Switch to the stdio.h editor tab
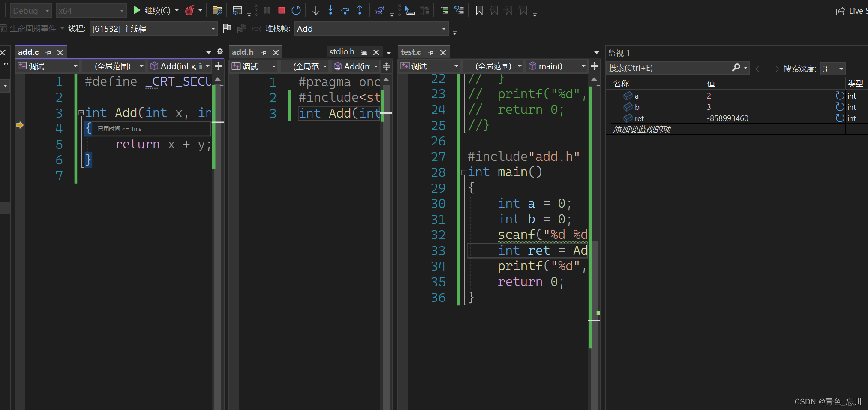The width and height of the screenshot is (868, 410). 342,52
